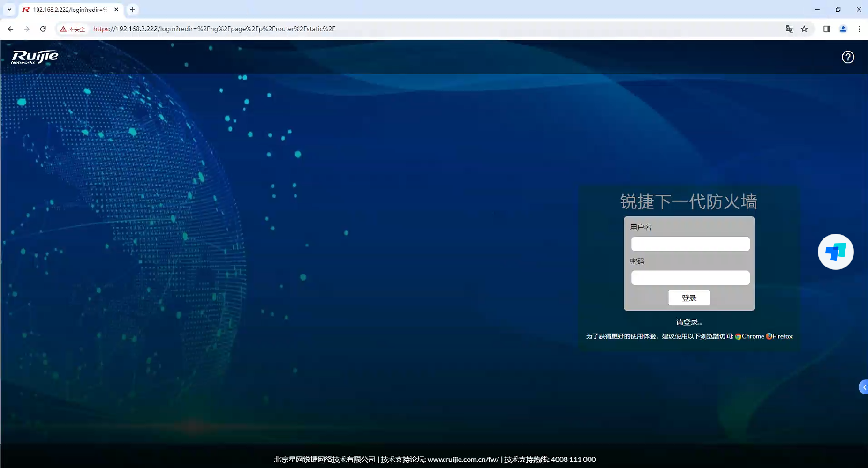The height and width of the screenshot is (468, 868).
Task: Click the address bar URL
Action: (214, 29)
